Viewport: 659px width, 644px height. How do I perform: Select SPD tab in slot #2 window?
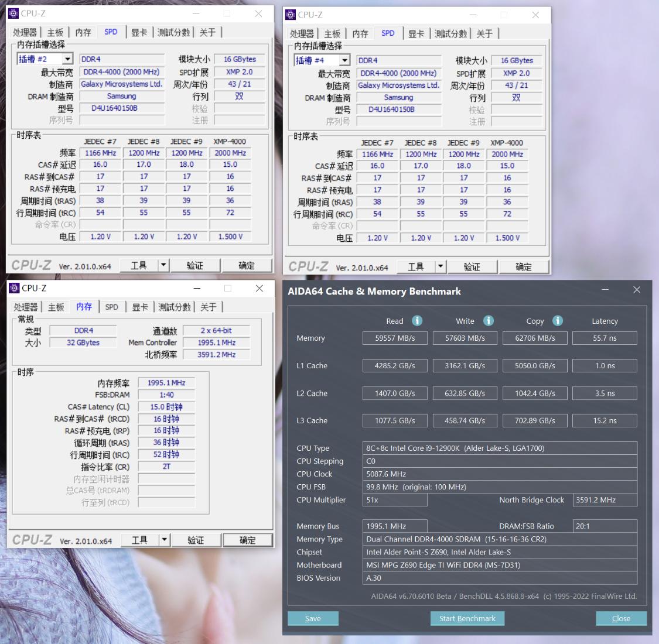(111, 32)
